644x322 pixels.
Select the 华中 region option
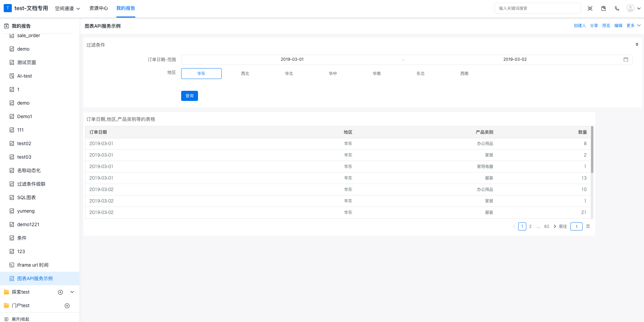click(333, 74)
